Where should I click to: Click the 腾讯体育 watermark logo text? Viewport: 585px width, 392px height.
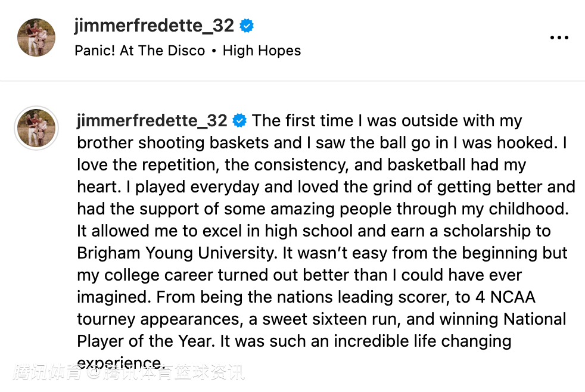49,374
